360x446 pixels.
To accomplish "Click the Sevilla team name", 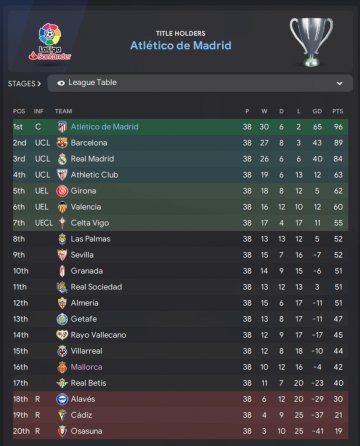I will coord(82,255).
